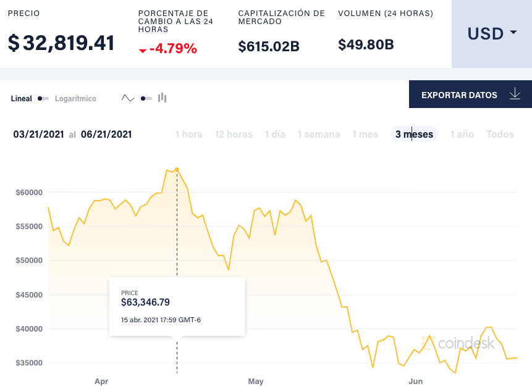Click the highlighted peak marker on the chart

(177, 169)
